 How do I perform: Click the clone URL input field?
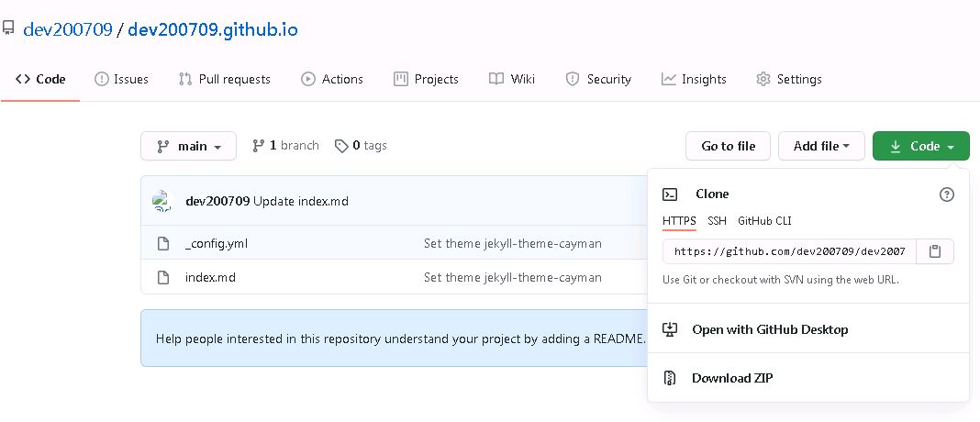pyautogui.click(x=789, y=251)
